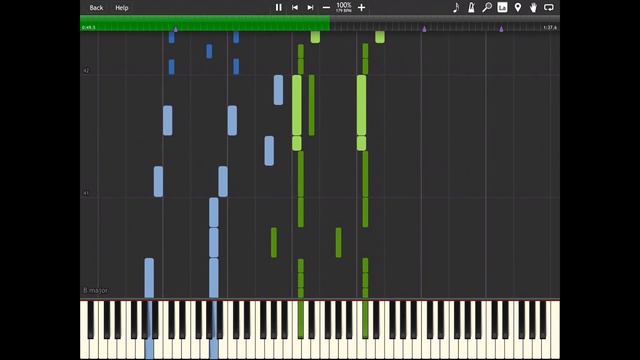
Task: Open the bookmarks pin icon
Action: pos(518,7)
